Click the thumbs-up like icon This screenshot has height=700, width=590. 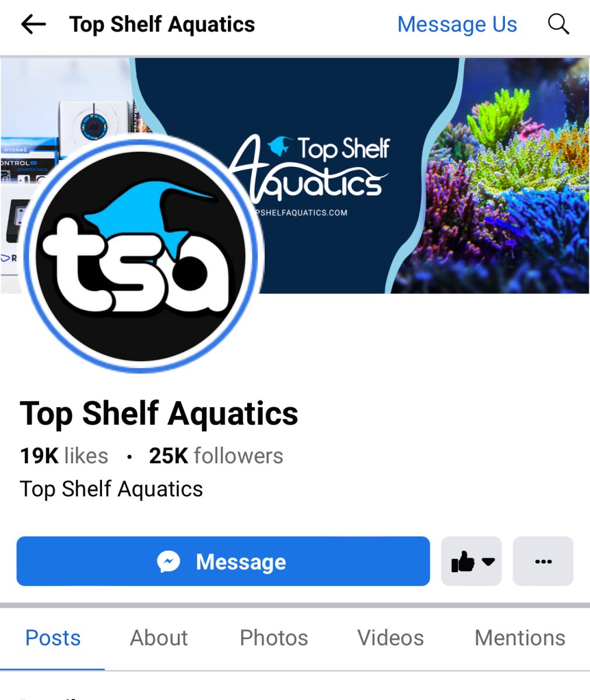click(462, 562)
